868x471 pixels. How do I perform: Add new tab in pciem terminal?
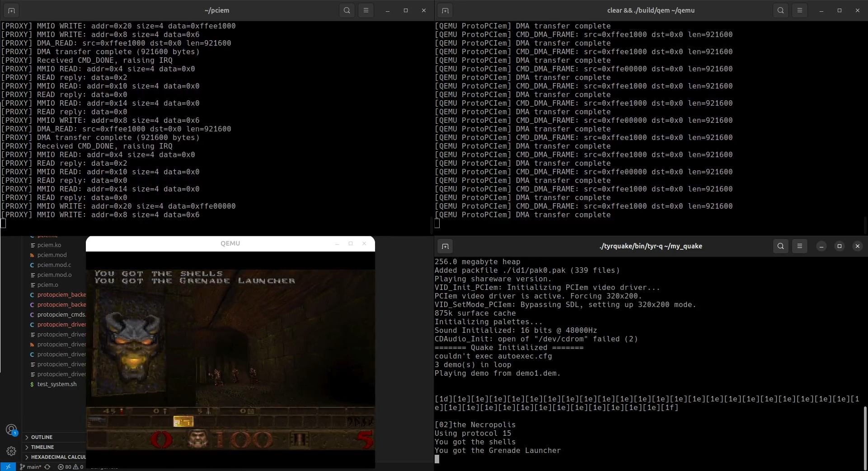pyautogui.click(x=11, y=10)
